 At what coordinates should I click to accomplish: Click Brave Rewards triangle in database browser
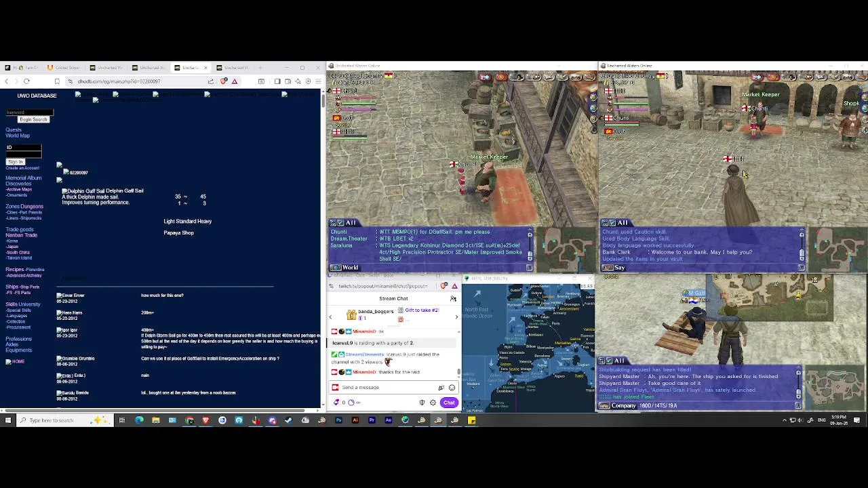(235, 81)
